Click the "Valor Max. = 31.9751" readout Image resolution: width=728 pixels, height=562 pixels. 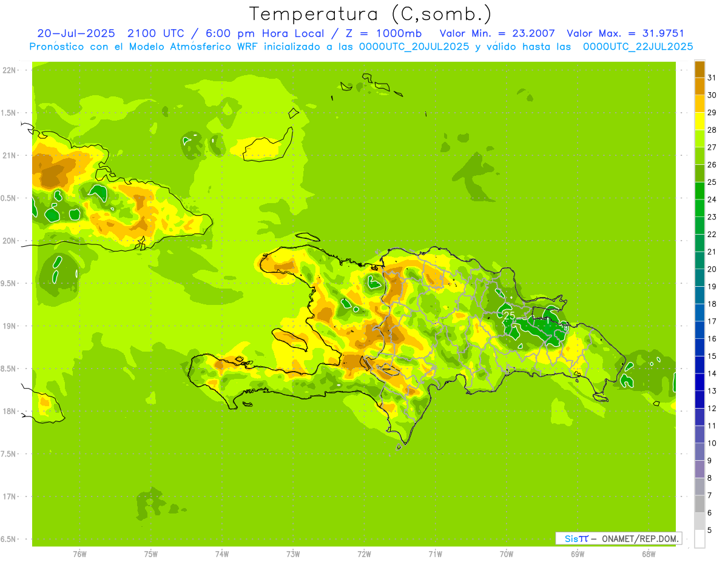[625, 33]
